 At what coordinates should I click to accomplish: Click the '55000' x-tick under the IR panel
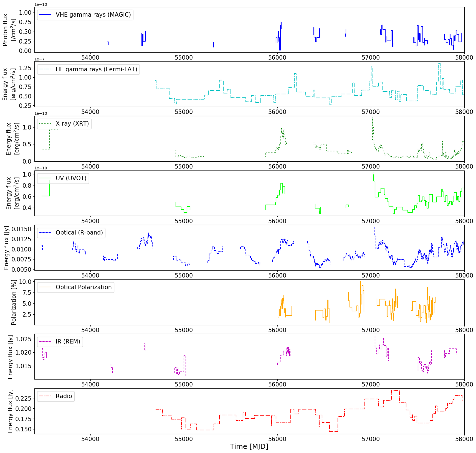[x=184, y=385]
